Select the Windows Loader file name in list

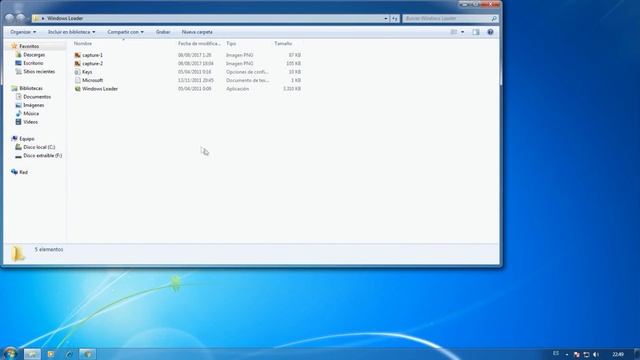(x=100, y=89)
